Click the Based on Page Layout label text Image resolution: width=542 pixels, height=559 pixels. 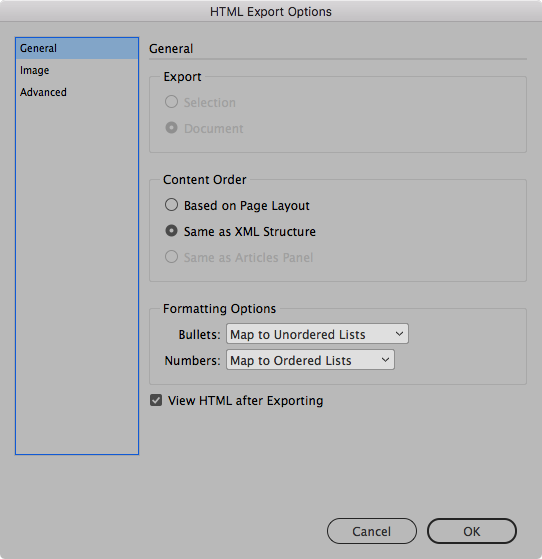247,206
